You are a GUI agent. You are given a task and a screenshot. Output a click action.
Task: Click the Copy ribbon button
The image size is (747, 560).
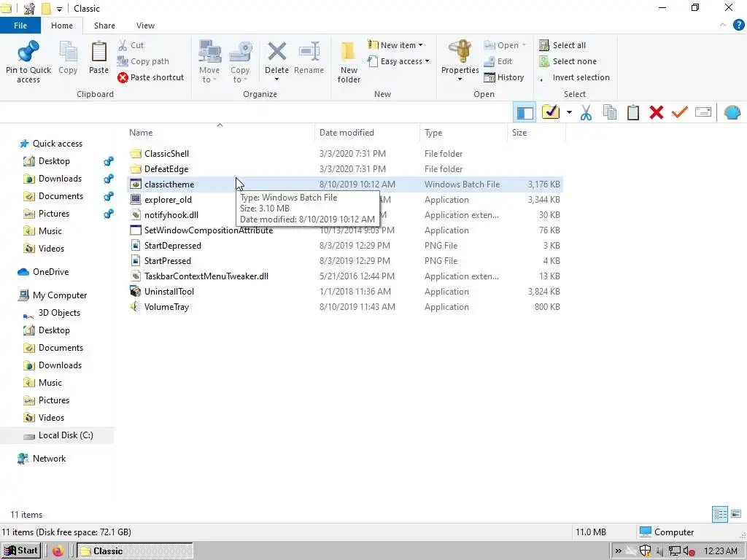pos(68,58)
